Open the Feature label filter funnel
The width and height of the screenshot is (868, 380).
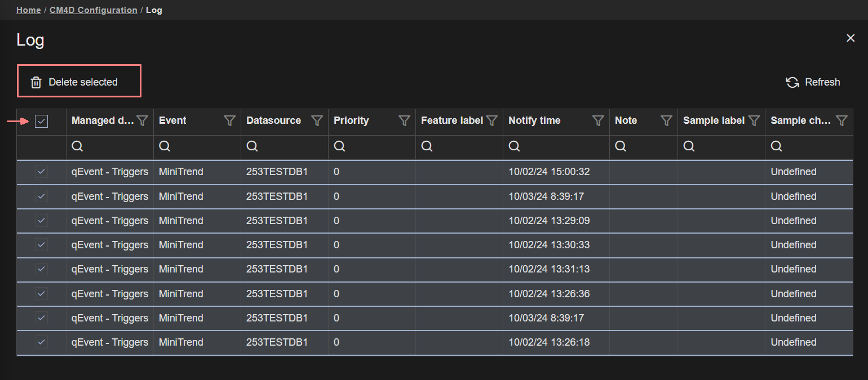491,120
